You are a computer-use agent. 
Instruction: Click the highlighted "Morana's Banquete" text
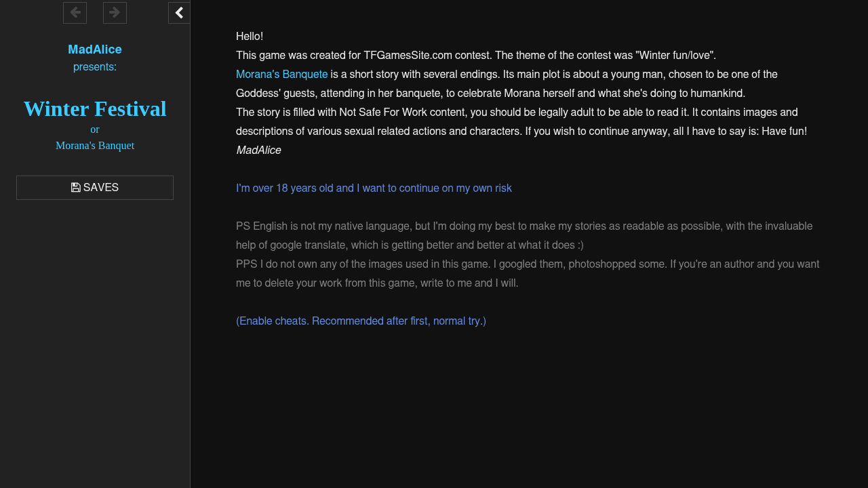pos(281,75)
